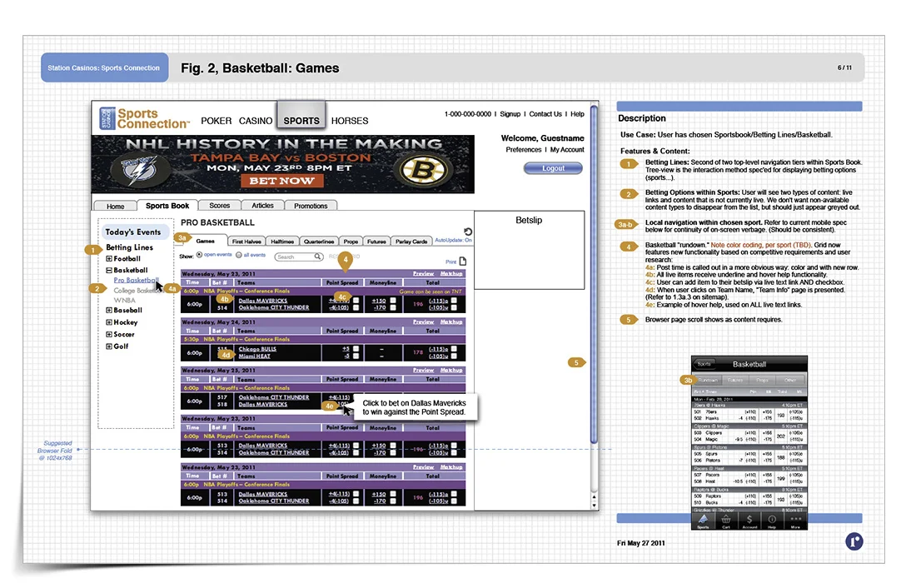Switch to the Articles tab
This screenshot has height=588, width=901.
point(262,205)
